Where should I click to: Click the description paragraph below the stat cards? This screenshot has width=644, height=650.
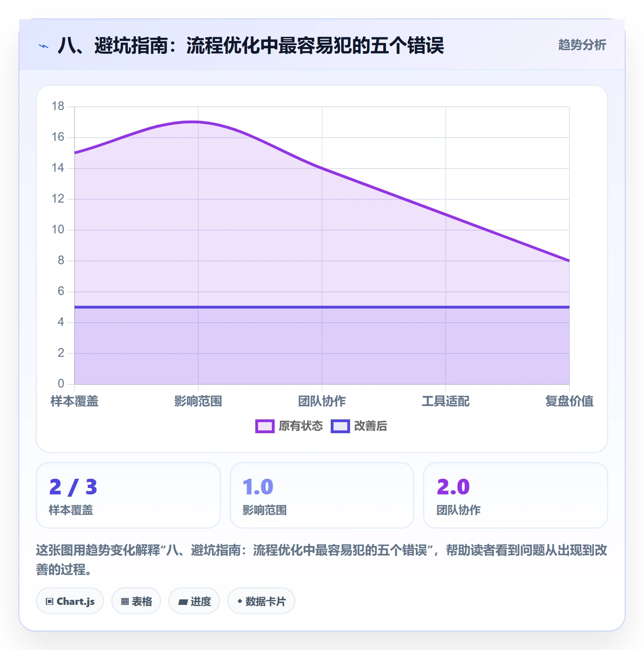322,560
